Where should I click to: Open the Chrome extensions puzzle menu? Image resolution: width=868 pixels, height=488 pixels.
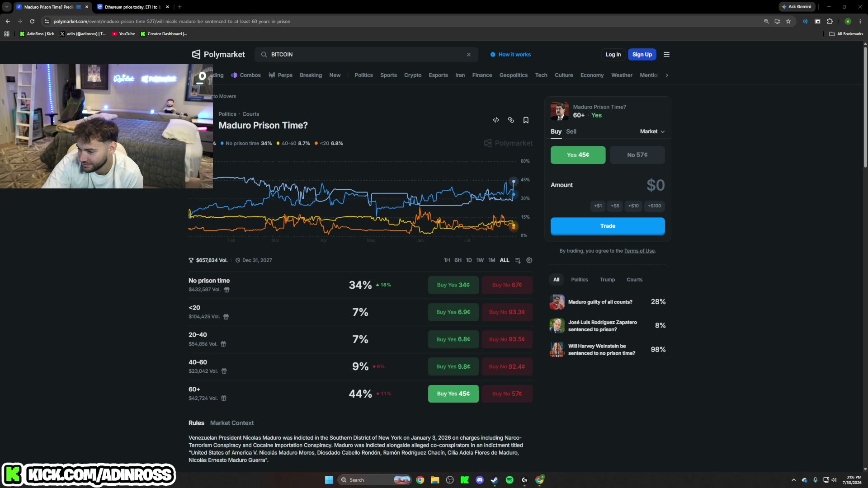tap(830, 21)
